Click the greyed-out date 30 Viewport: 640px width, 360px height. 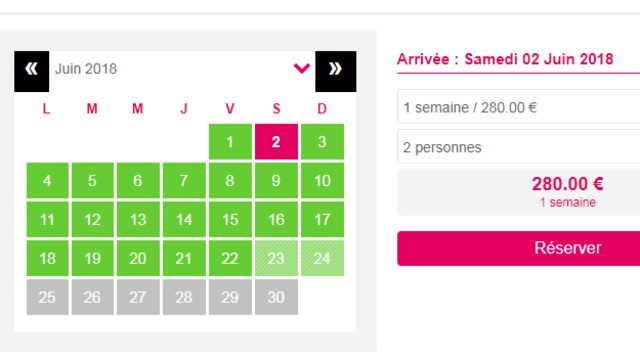(276, 297)
